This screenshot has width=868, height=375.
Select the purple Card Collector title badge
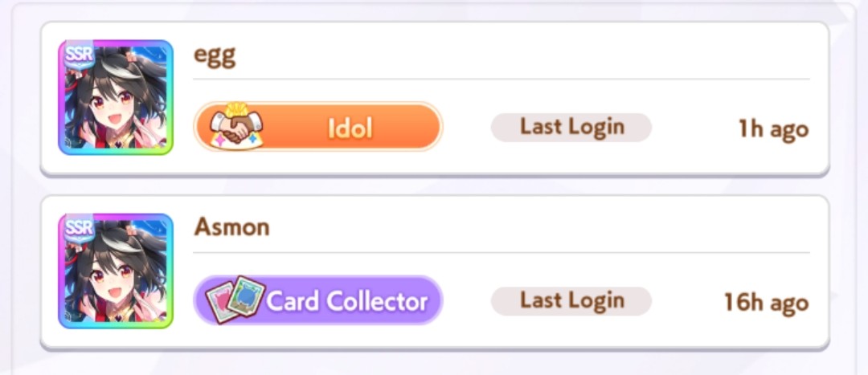(x=317, y=300)
